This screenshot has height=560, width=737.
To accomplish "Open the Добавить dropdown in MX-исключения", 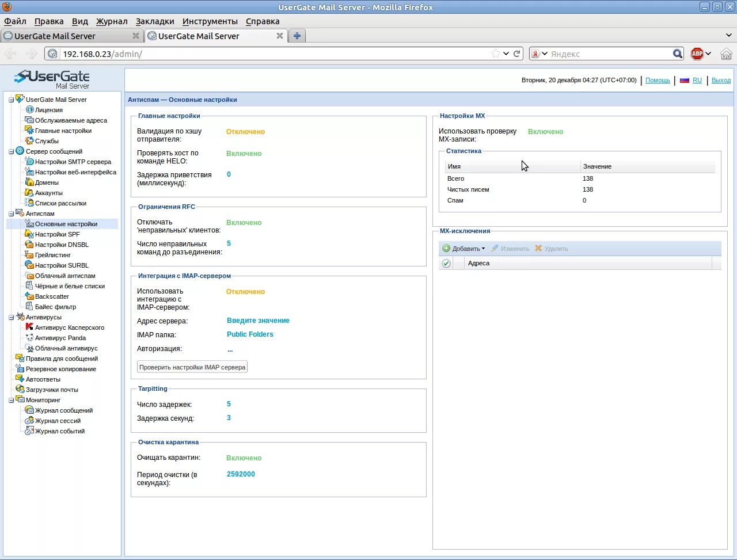I will (x=464, y=249).
